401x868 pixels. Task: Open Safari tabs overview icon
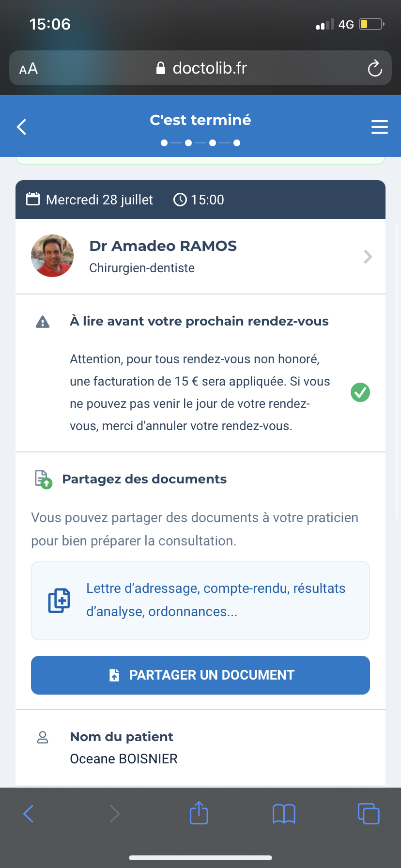click(369, 813)
